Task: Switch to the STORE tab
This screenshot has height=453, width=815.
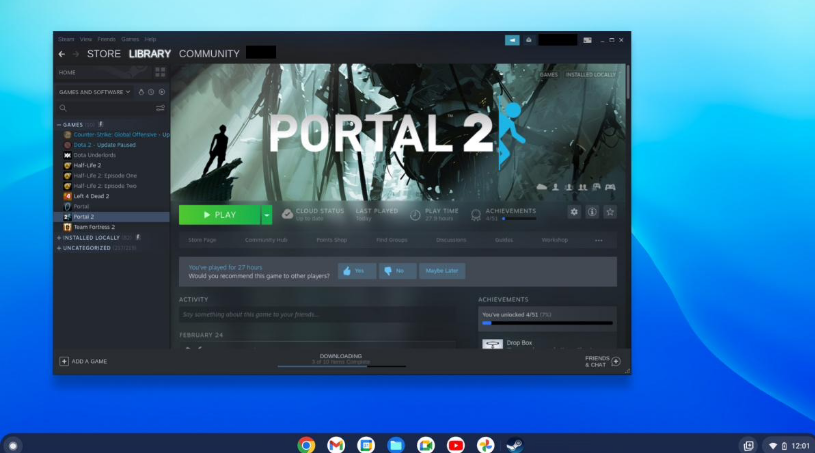Action: coord(104,54)
